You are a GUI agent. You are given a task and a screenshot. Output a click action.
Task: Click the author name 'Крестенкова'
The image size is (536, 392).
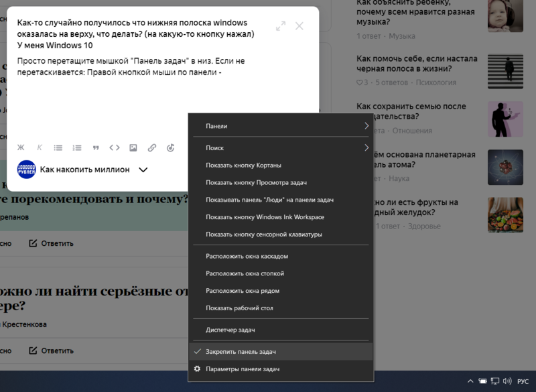pyautogui.click(x=24, y=324)
